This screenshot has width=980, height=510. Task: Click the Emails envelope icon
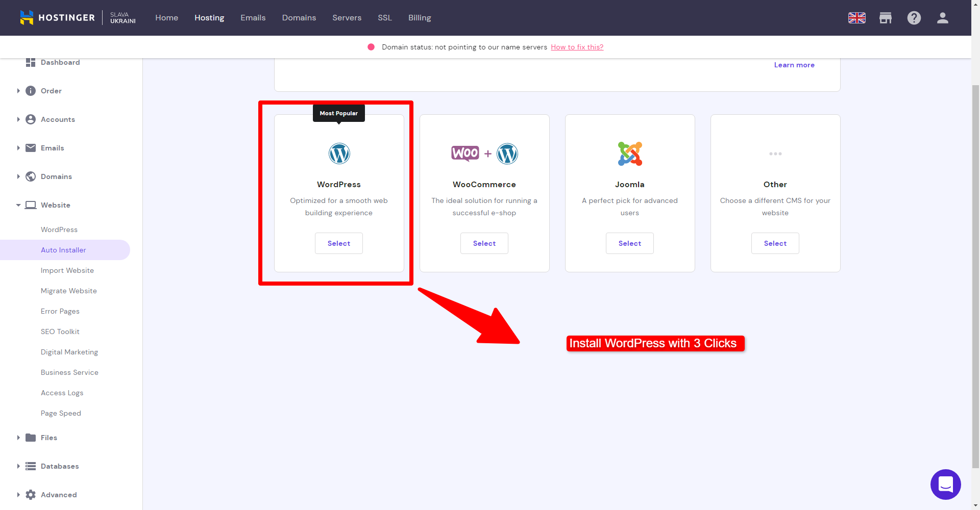(31, 148)
